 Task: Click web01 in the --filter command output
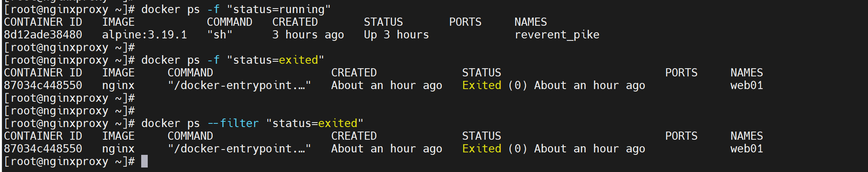[746, 149]
